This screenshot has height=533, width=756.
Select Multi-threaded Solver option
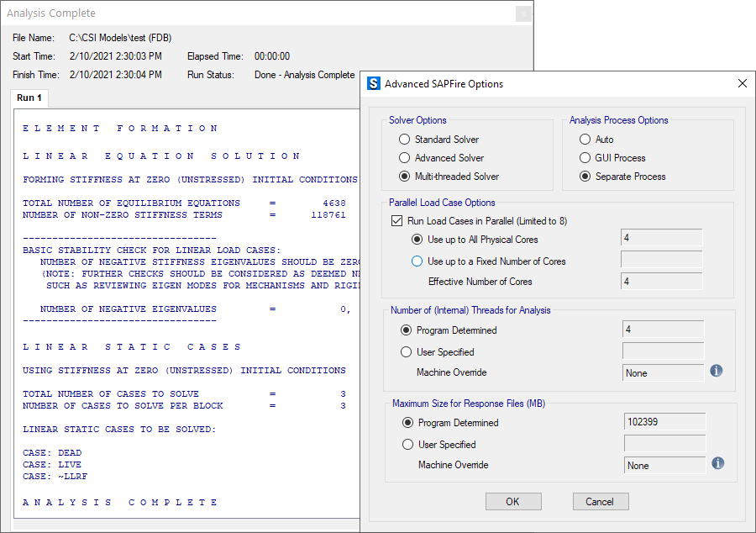click(x=405, y=177)
